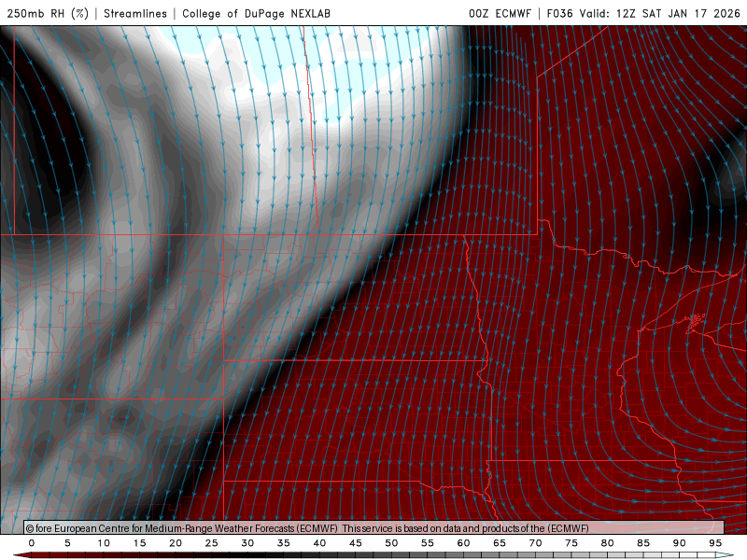Click the "80" label on the color scale

607,543
